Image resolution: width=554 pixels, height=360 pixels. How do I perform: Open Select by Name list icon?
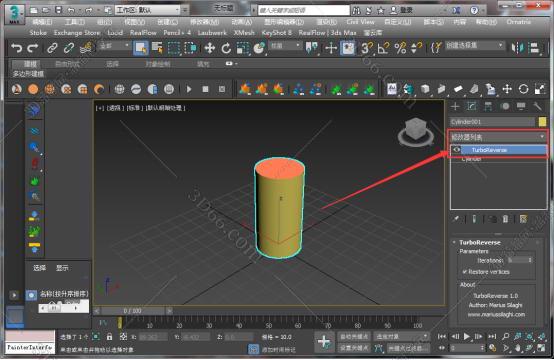tap(157, 48)
